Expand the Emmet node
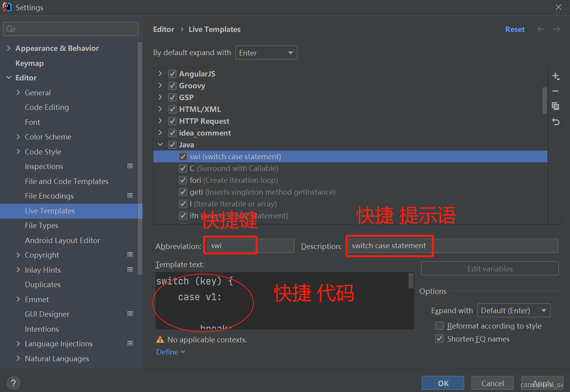Image resolution: width=570 pixels, height=392 pixels. (x=18, y=299)
